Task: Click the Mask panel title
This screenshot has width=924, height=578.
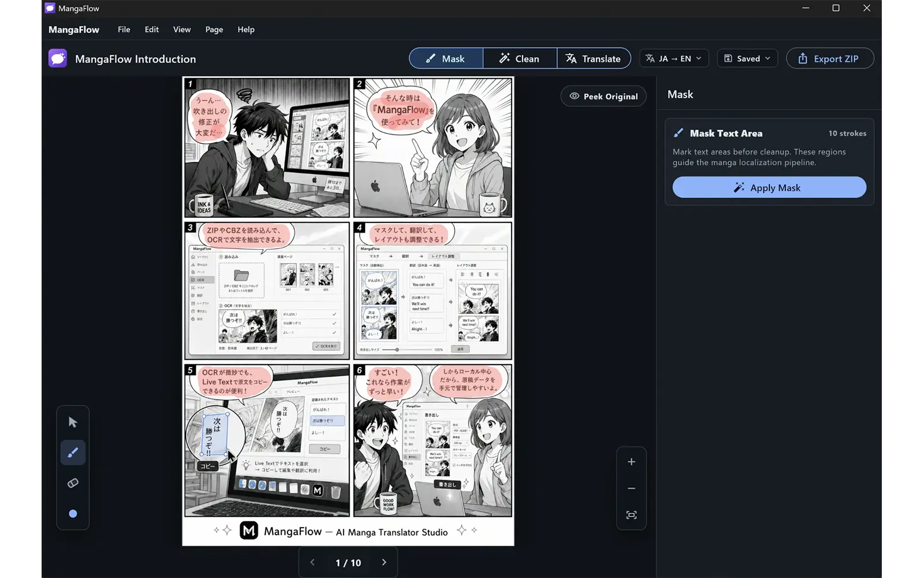Action: (680, 94)
